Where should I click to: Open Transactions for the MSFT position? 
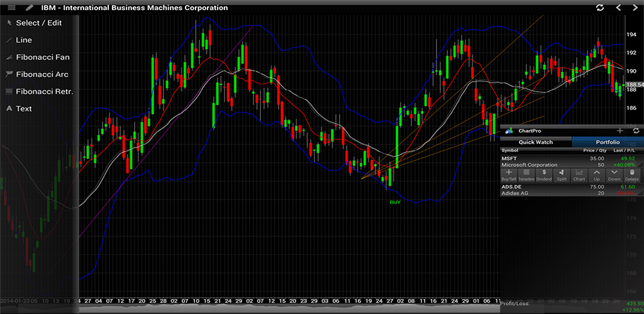pyautogui.click(x=526, y=175)
